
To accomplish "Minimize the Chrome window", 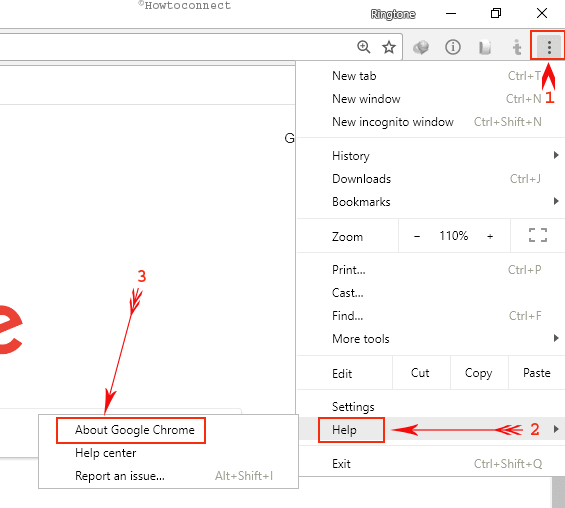I will pos(451,14).
